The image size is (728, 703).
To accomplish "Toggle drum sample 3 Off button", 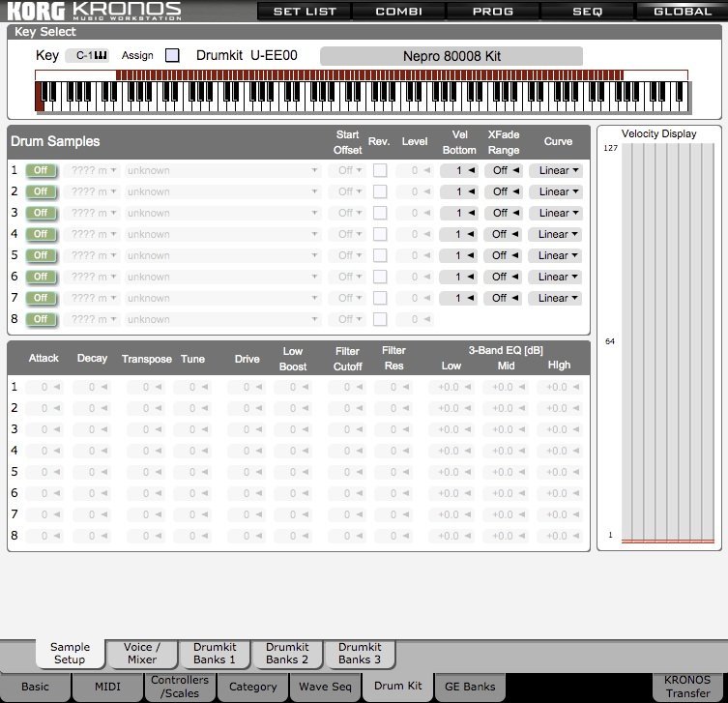I will coord(42,213).
